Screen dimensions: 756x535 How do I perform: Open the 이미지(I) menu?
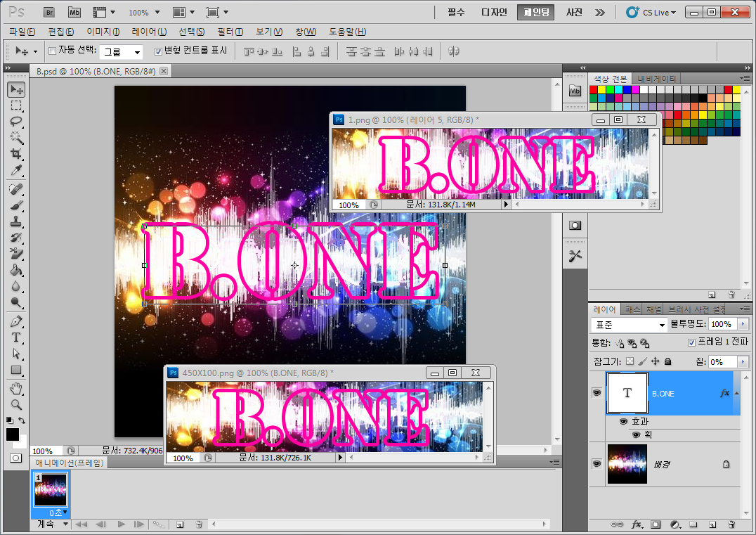(x=103, y=32)
